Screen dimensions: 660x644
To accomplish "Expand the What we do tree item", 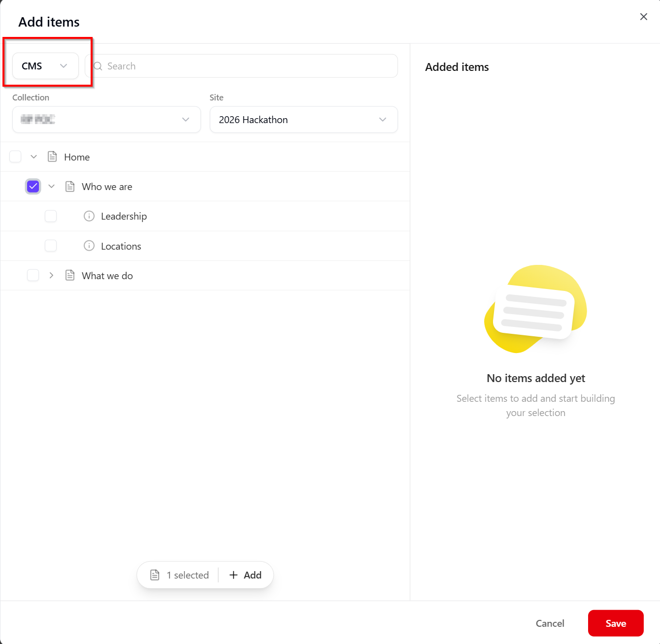I will point(51,275).
